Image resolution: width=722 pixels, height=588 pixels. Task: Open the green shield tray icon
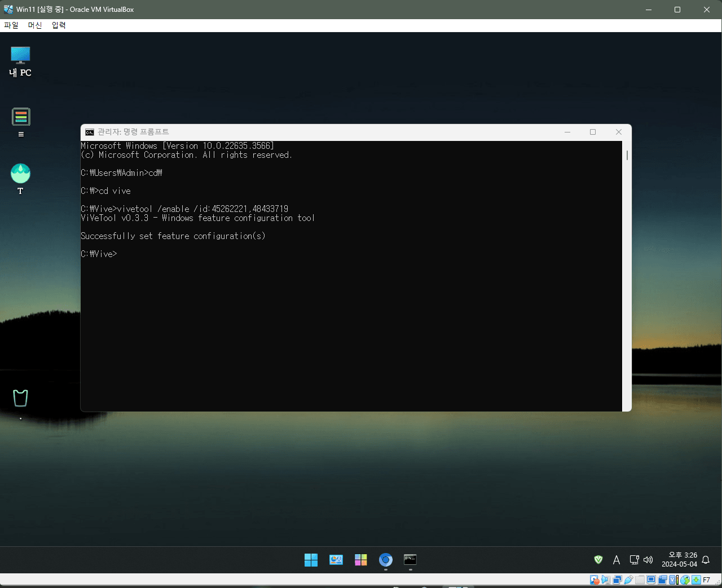coord(598,560)
